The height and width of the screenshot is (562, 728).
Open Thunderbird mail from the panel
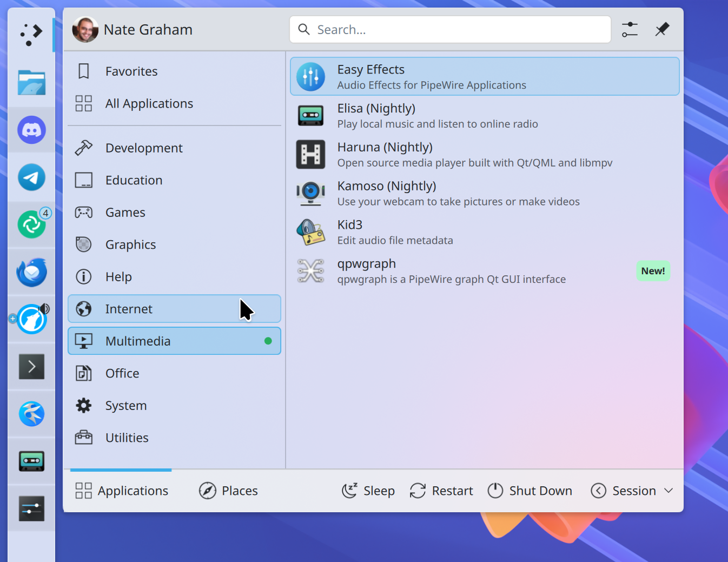tap(31, 272)
